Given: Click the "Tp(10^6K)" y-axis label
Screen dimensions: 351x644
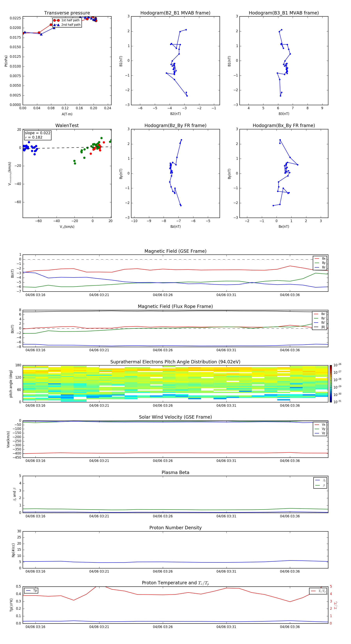Looking at the screenshot, I should click(11, 605).
